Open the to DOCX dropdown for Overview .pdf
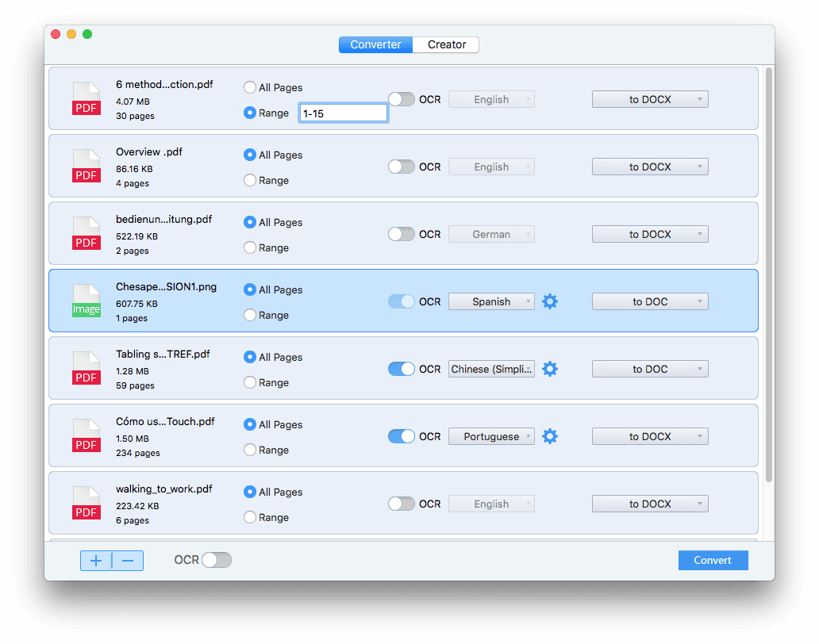 (650, 167)
